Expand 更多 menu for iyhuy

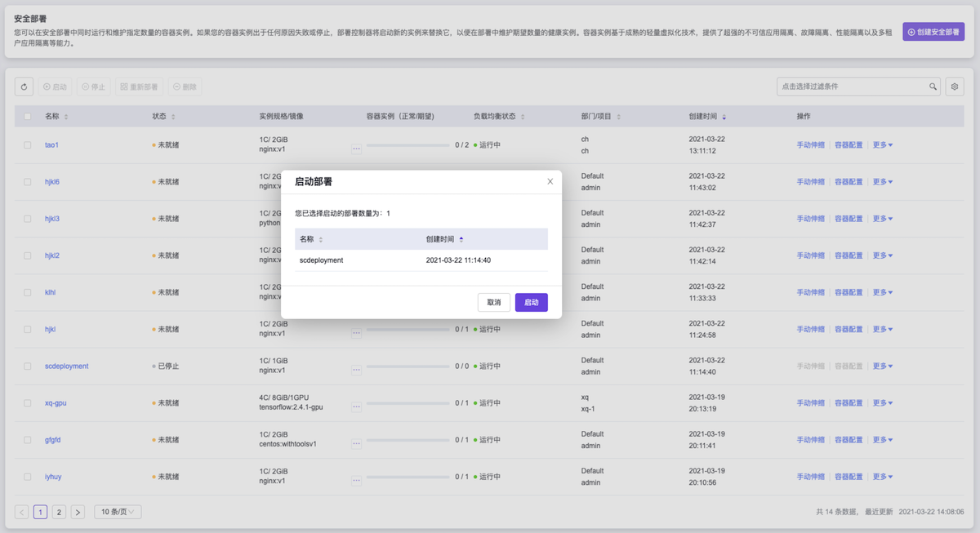883,477
